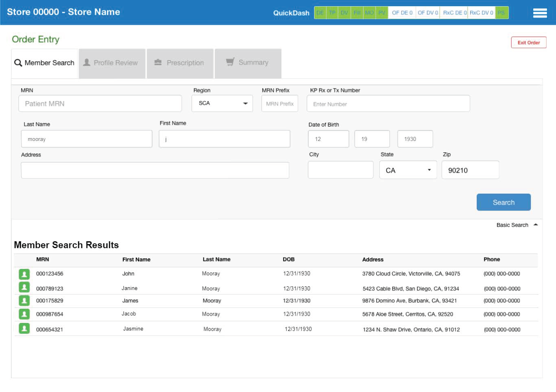
Task: Focus the KP Rx or Tx Number field
Action: coord(388,104)
